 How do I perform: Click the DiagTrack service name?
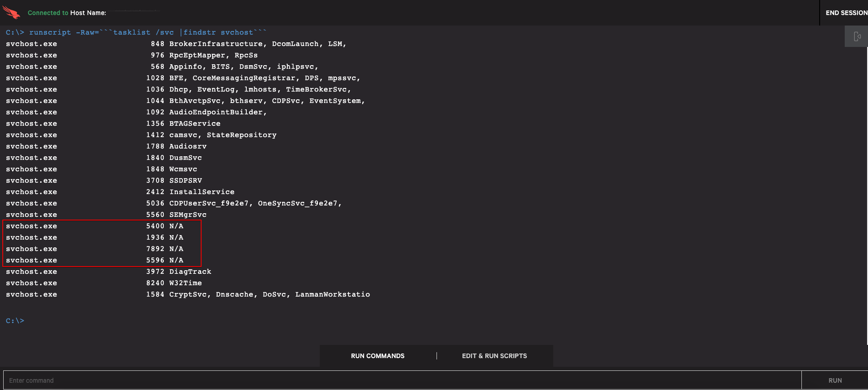tap(190, 272)
